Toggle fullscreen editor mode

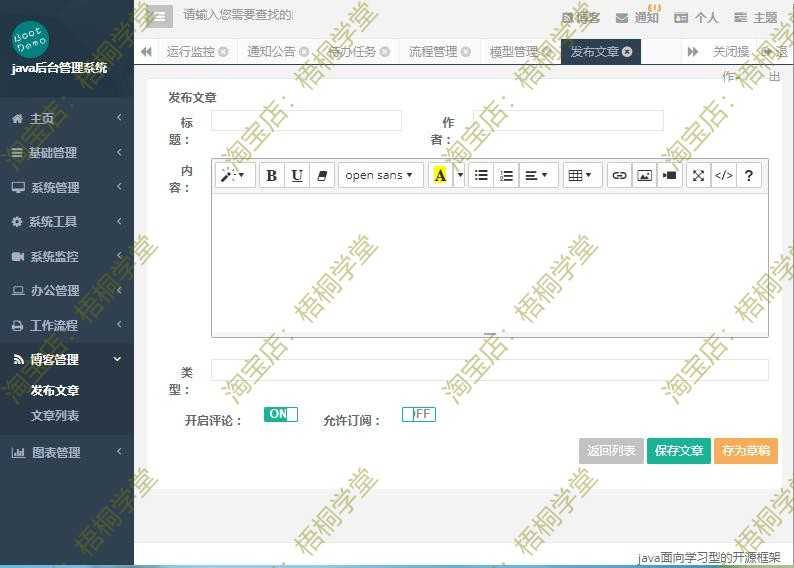pyautogui.click(x=698, y=176)
